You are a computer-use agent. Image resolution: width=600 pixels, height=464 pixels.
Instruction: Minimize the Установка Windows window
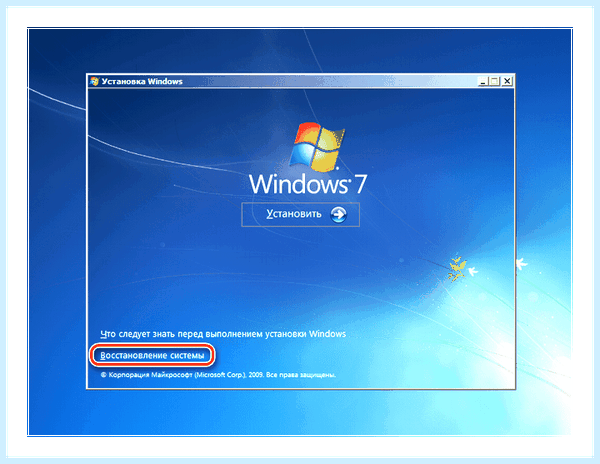point(483,81)
